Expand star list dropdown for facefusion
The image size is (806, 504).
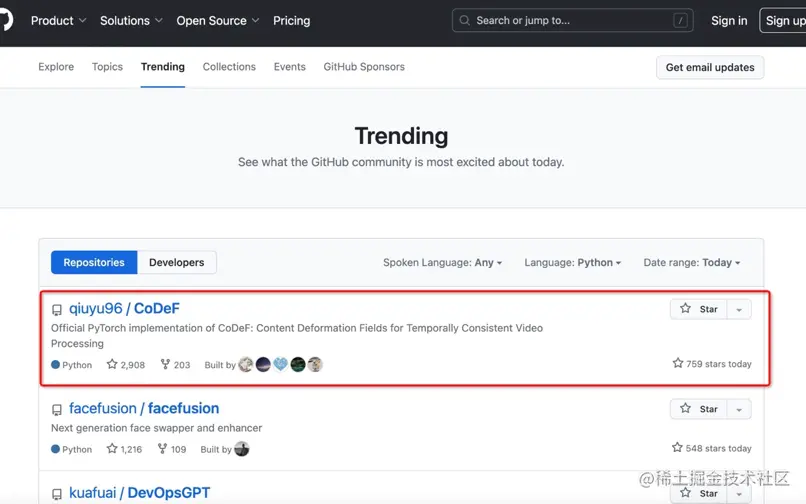[x=739, y=409]
